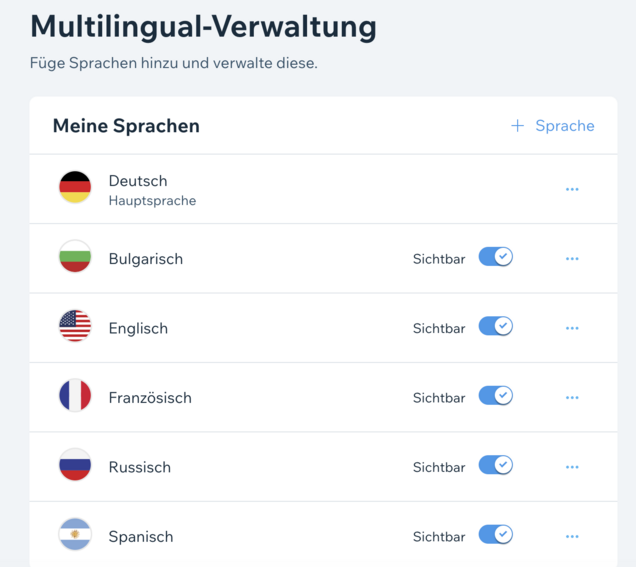
Task: Click the Russian flag icon
Action: click(x=75, y=464)
